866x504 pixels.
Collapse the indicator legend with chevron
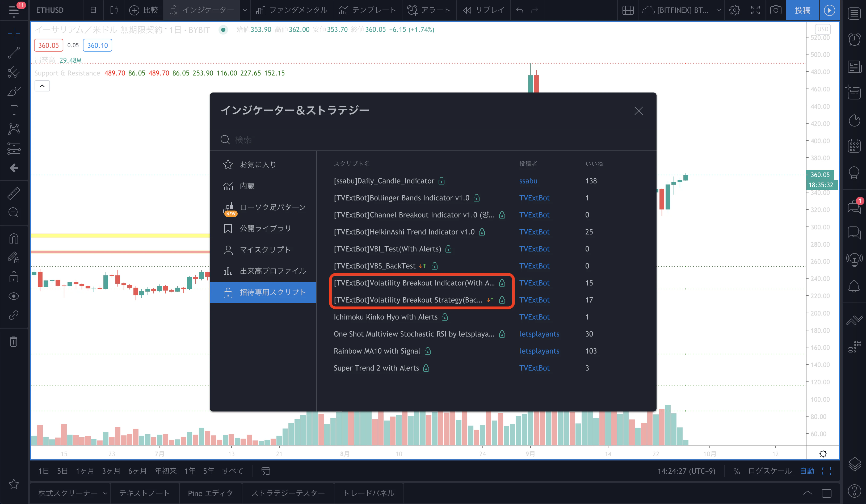tap(42, 86)
